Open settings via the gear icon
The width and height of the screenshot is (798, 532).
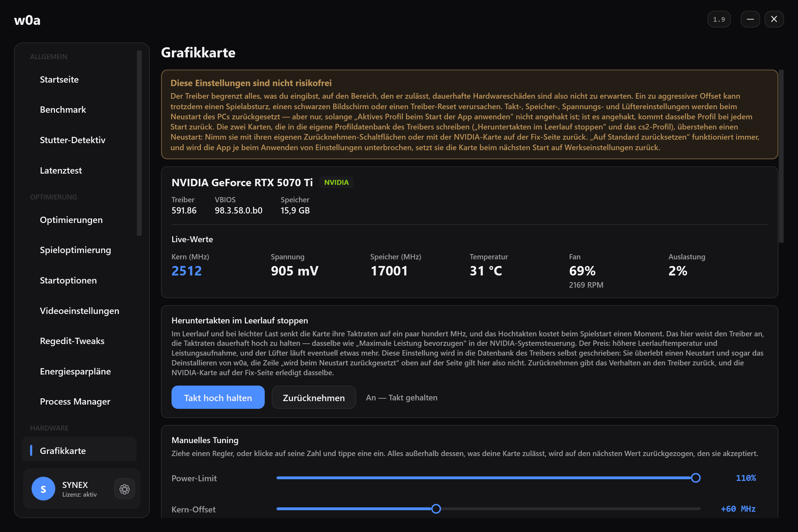pyautogui.click(x=125, y=489)
